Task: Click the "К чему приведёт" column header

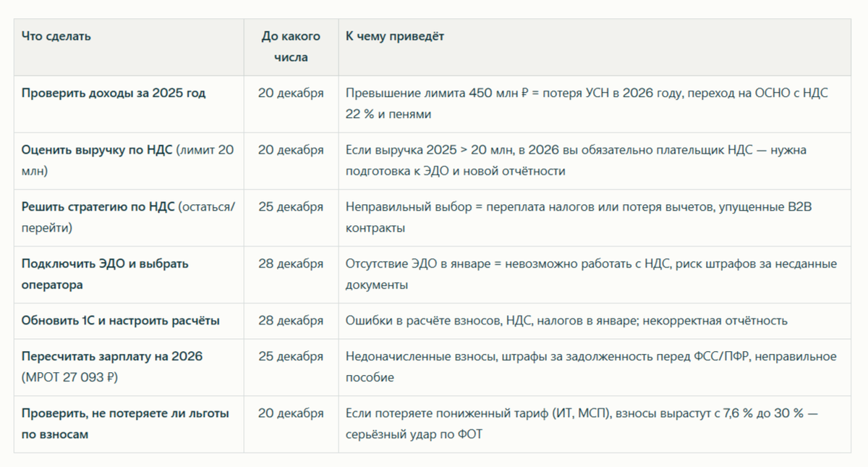Action: (395, 36)
